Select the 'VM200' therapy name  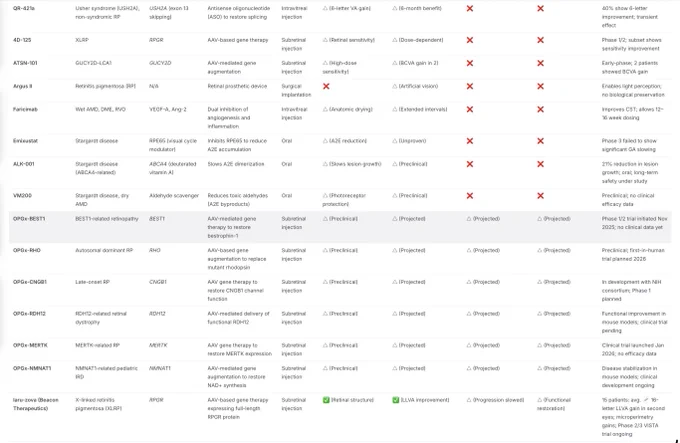pos(22,195)
